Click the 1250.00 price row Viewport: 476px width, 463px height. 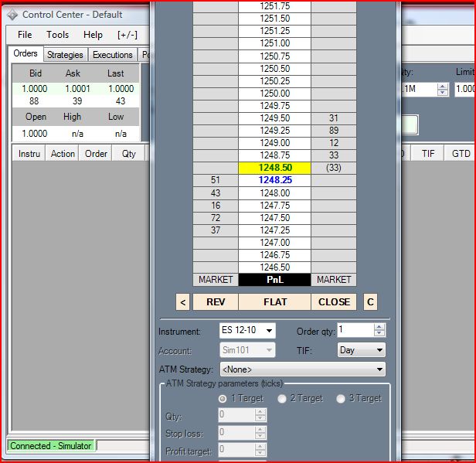pyautogui.click(x=275, y=94)
